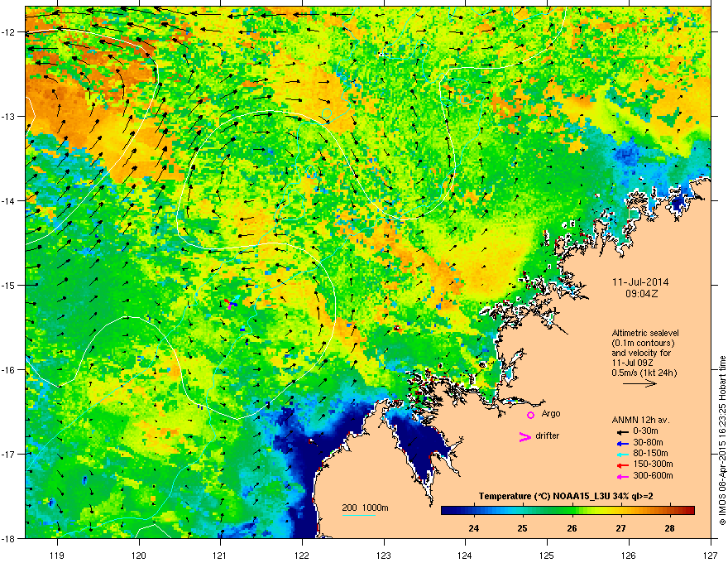Select the cyan 80-150m arrow in ANMN legend
This screenshot has height=563, width=728.
(622, 454)
